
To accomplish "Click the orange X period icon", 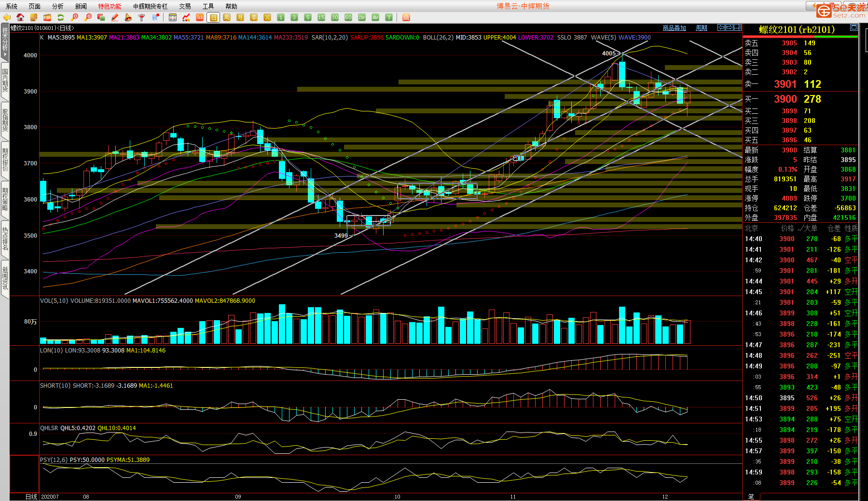I will 267,17.
